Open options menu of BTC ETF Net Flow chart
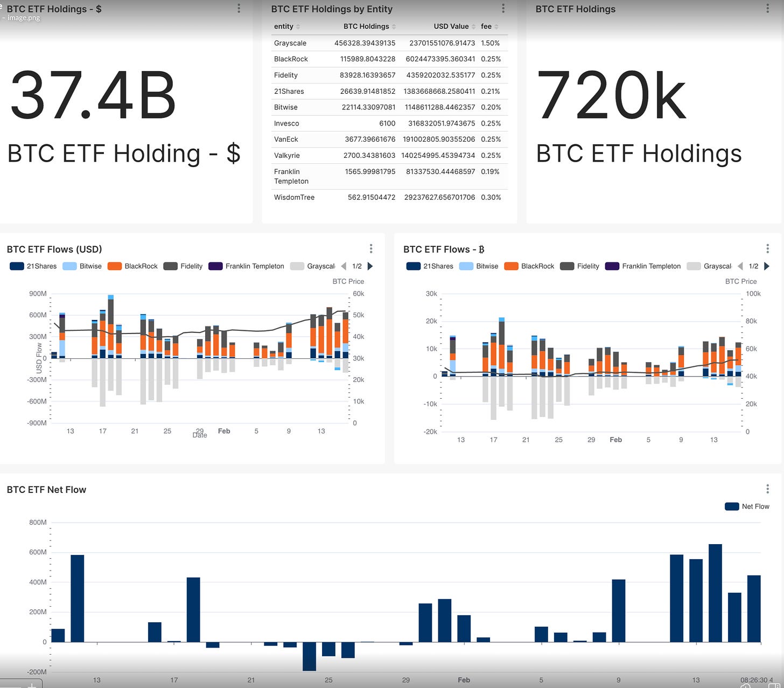 click(x=767, y=489)
